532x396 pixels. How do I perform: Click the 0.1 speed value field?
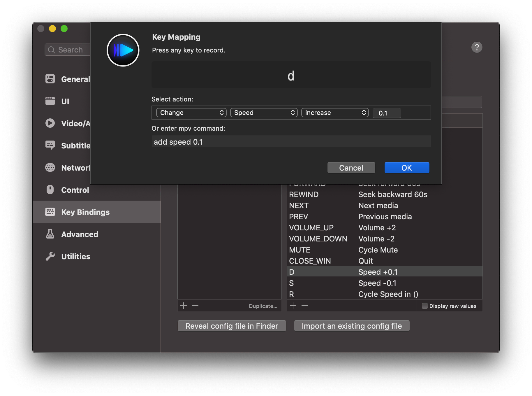[387, 113]
